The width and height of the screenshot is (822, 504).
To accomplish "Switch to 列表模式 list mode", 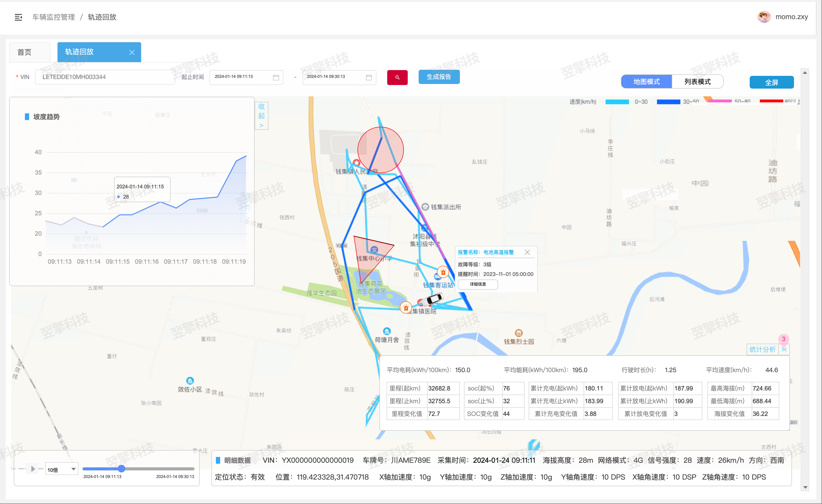I will 697,82.
